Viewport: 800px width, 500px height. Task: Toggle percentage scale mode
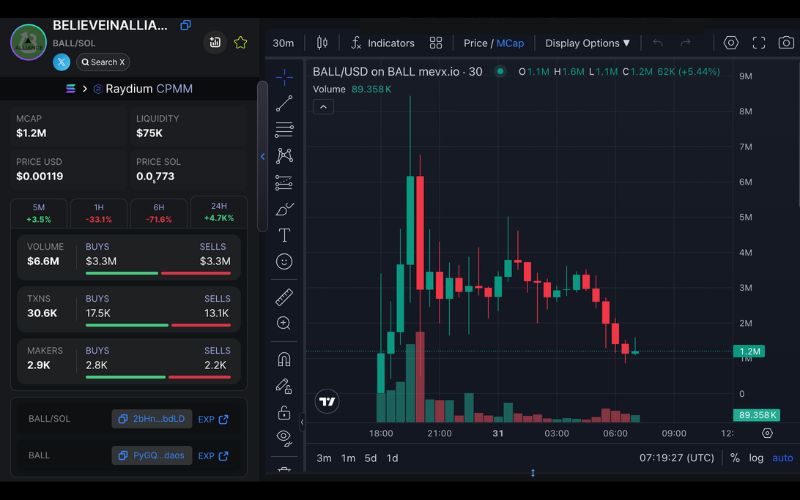click(735, 458)
